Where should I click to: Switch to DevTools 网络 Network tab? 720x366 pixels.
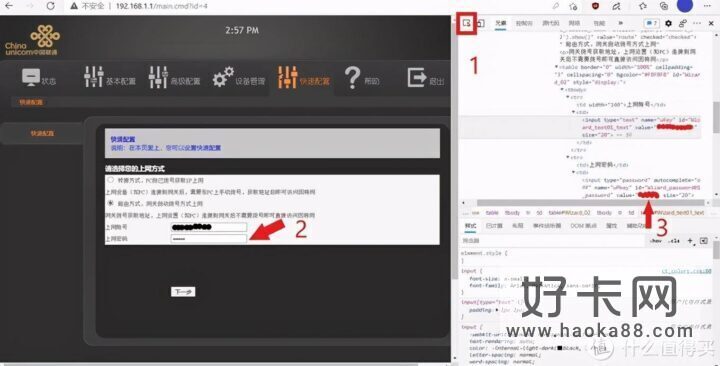574,23
